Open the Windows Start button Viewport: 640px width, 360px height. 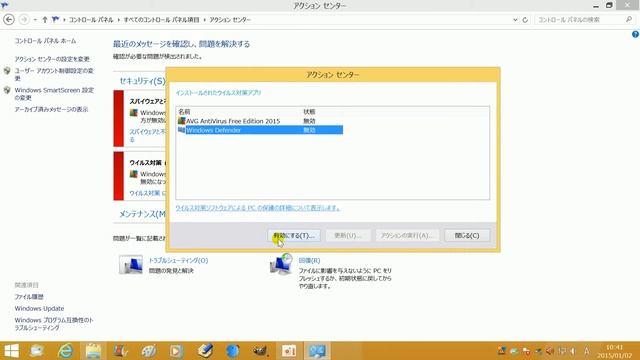(x=11, y=351)
